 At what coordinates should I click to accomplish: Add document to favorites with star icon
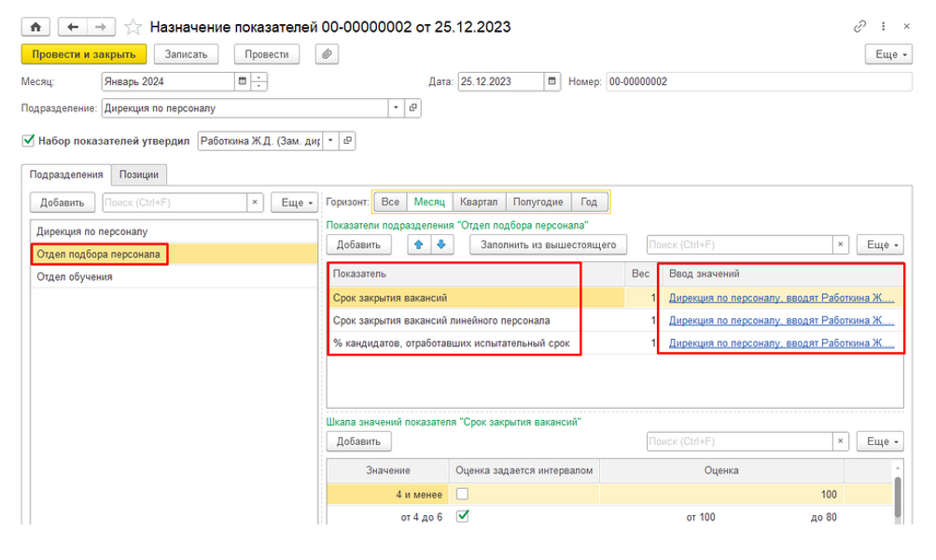133,27
